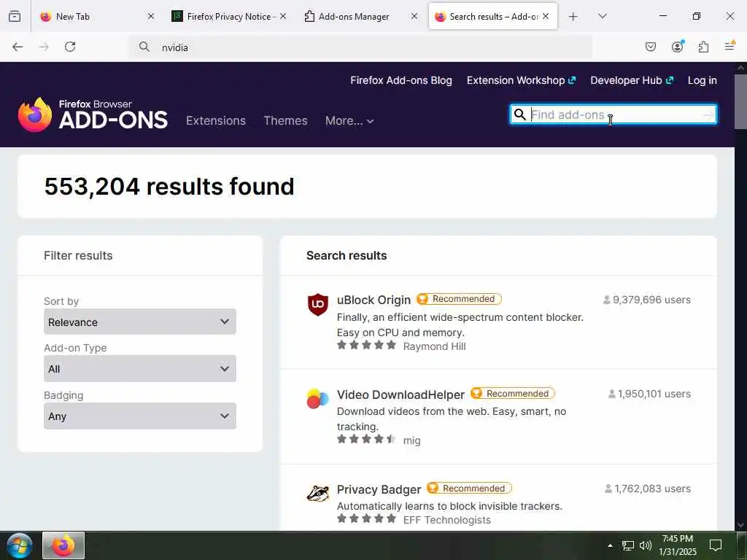This screenshot has height=560, width=747.
Task: Click the Firefox Browser Add-ons logo
Action: (x=93, y=115)
